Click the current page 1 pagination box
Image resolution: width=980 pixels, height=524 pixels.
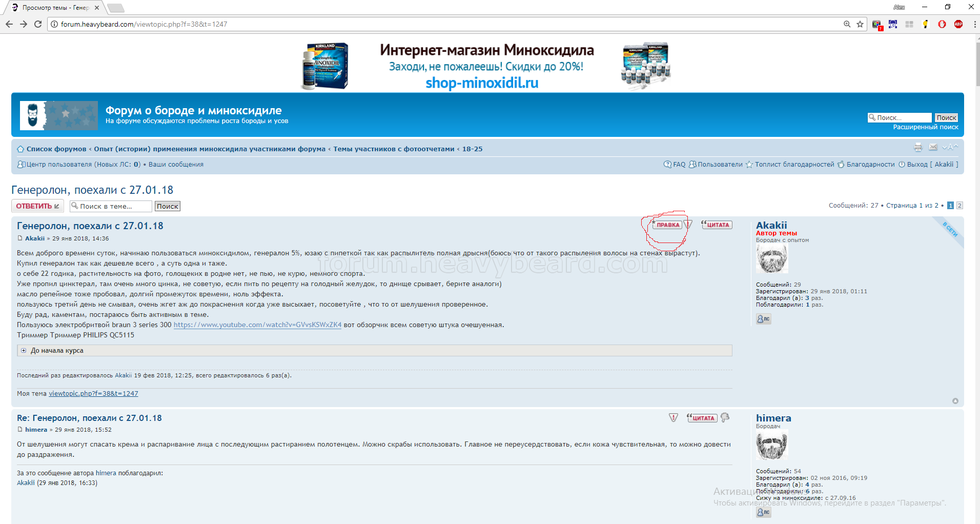[950, 206]
